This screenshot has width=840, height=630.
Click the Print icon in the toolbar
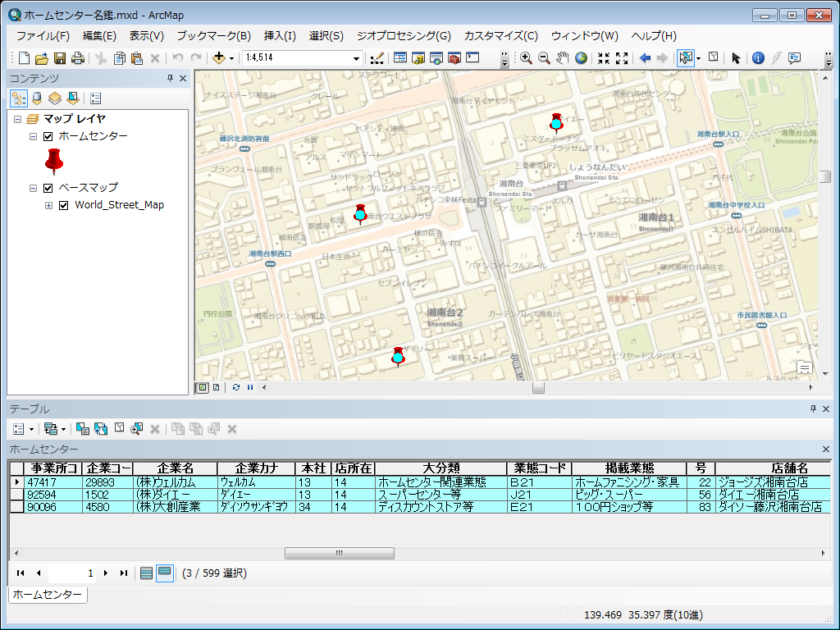click(x=78, y=58)
